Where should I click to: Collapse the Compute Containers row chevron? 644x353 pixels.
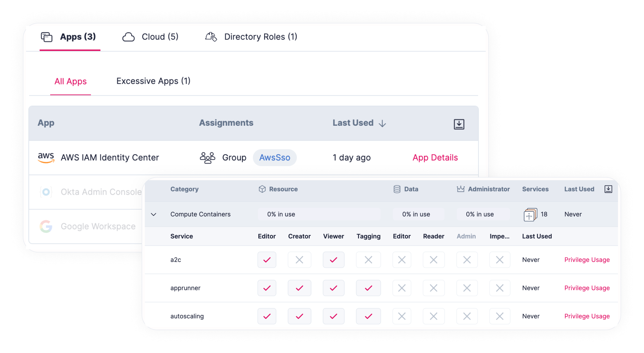[x=154, y=214]
